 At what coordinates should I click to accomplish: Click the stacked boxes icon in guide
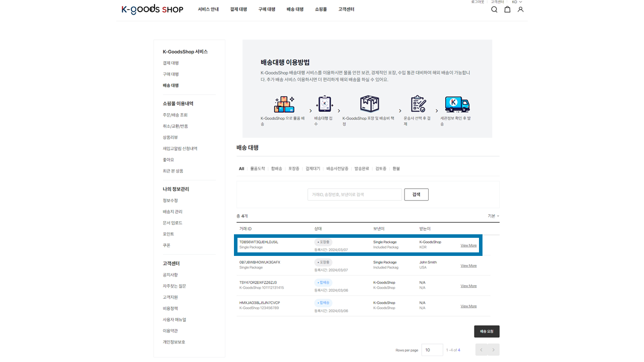284,104
